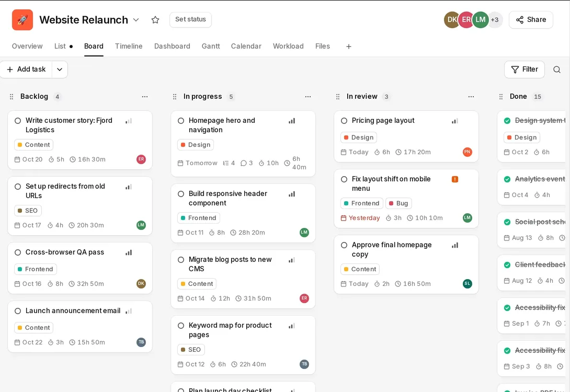
Task: Open the Files tab
Action: pos(323,46)
